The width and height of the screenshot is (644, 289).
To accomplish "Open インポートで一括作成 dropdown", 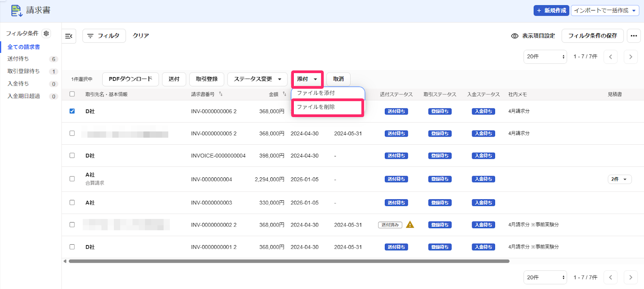I will click(x=605, y=10).
